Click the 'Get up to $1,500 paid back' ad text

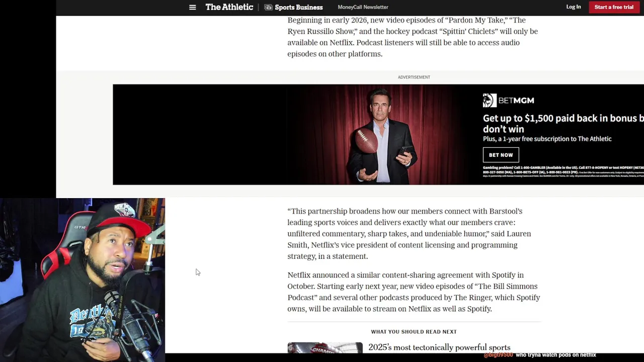(563, 123)
